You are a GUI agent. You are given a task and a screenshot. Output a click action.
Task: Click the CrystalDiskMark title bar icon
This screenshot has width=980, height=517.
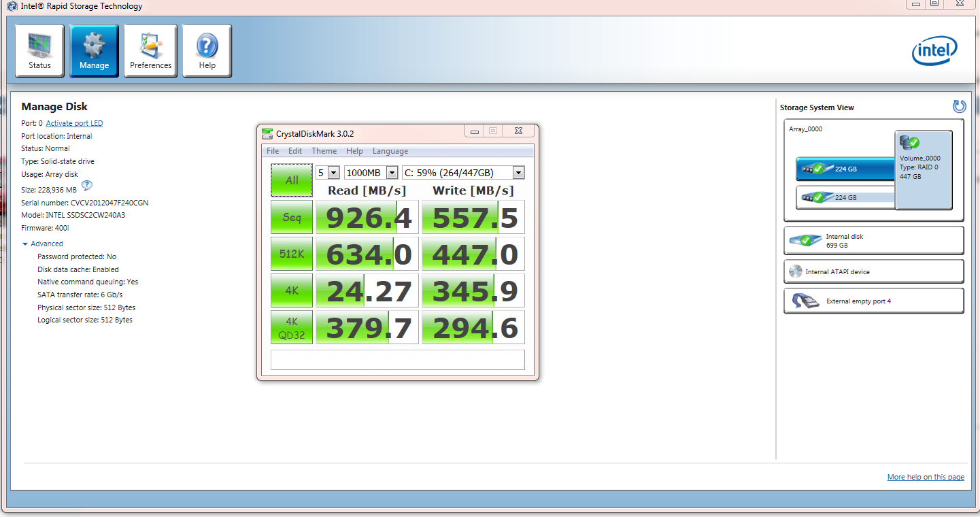pos(267,133)
